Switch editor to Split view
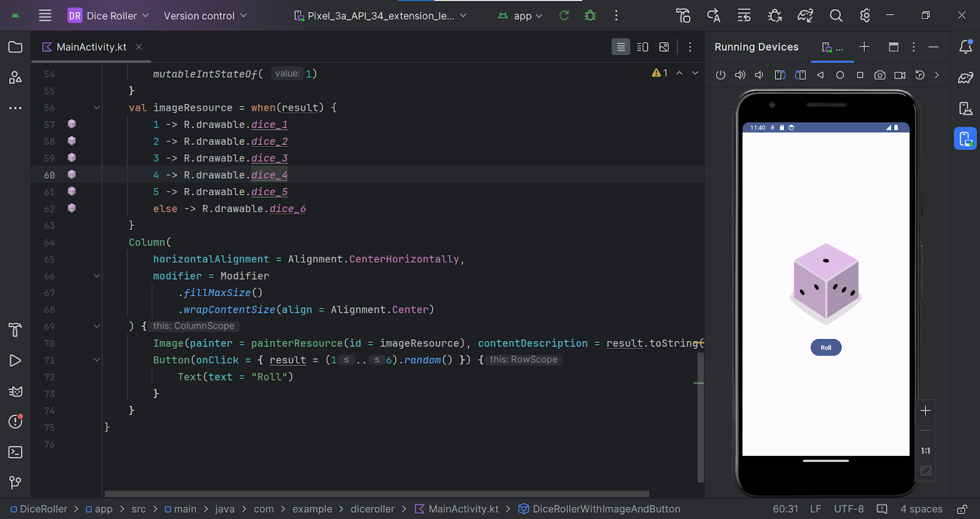Viewport: 980px width, 519px height. [643, 47]
